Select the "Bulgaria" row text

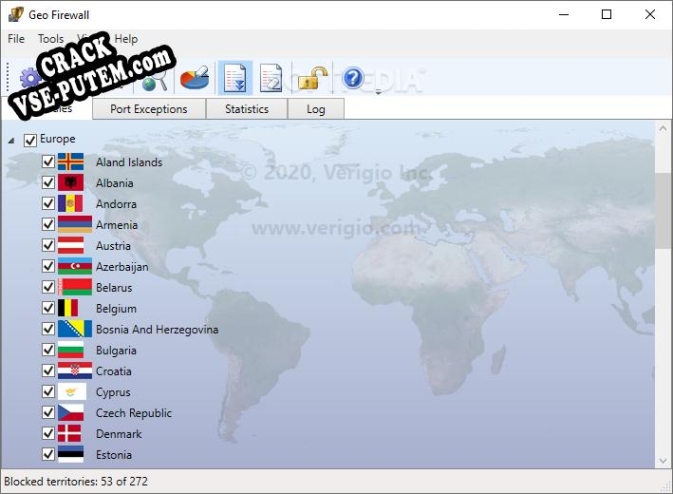click(x=116, y=350)
